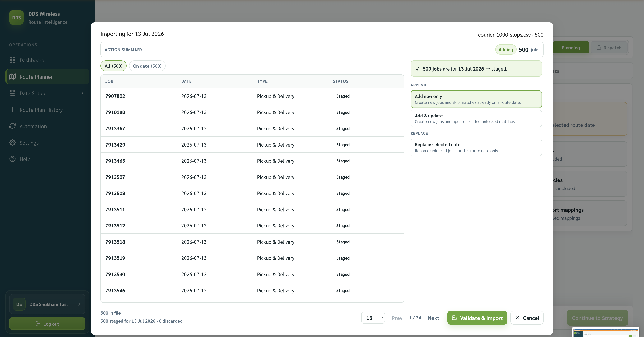This screenshot has height=337, width=644.
Task: Open Settings in the sidebar
Action: click(47, 143)
